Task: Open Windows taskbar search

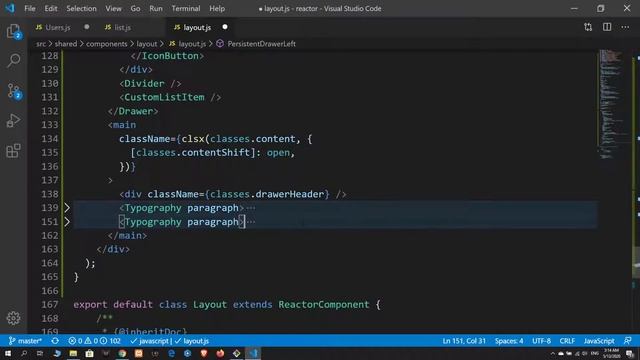Action: [x=24, y=353]
